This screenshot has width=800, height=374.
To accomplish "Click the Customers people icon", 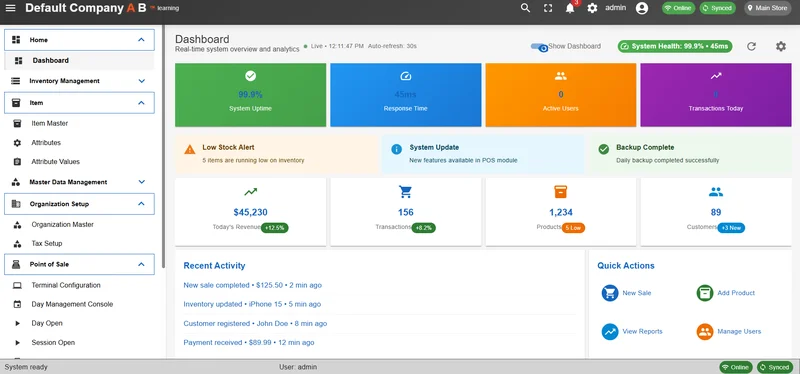I will (716, 192).
